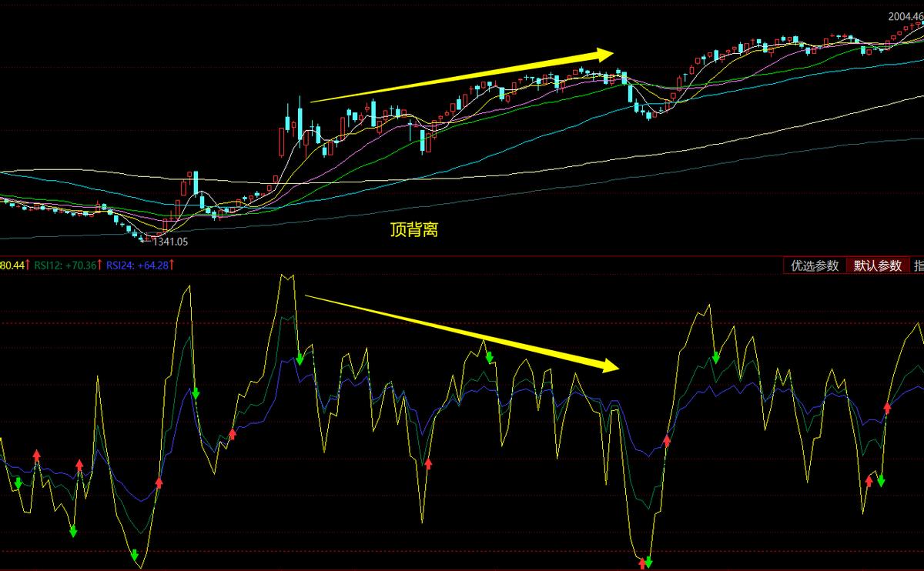Click the tall cyan candlestick left of 1341.05 rally
Image resolution: width=924 pixels, height=571 pixels.
pos(196,189)
